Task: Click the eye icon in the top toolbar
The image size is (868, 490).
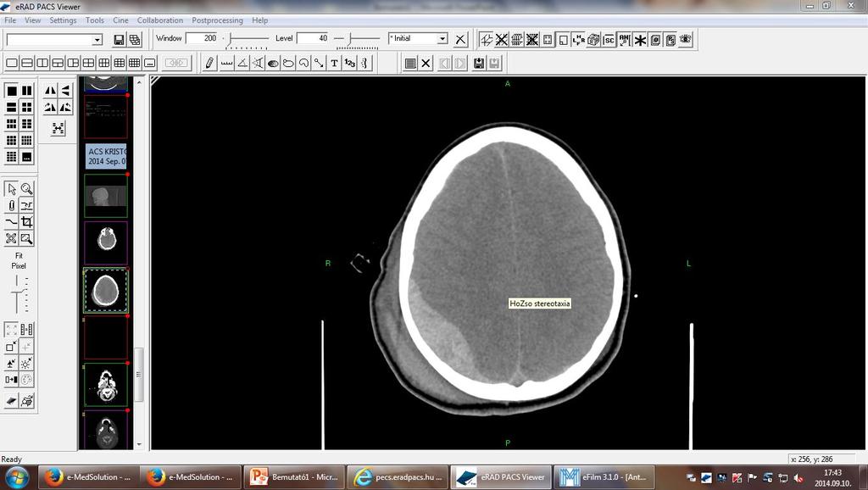Action: point(686,40)
